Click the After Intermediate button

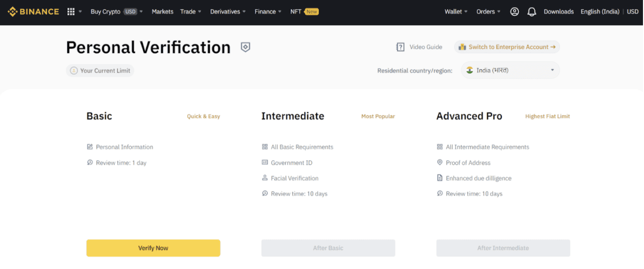(503, 248)
